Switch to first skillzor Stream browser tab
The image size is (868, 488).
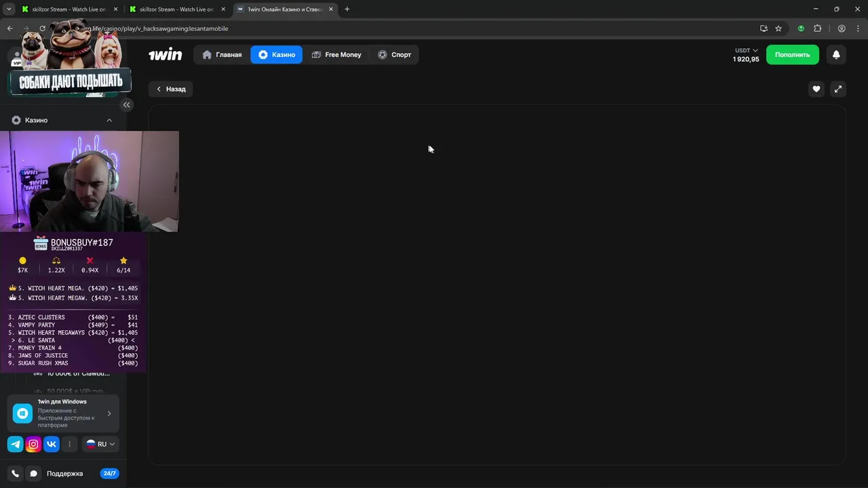point(69,9)
